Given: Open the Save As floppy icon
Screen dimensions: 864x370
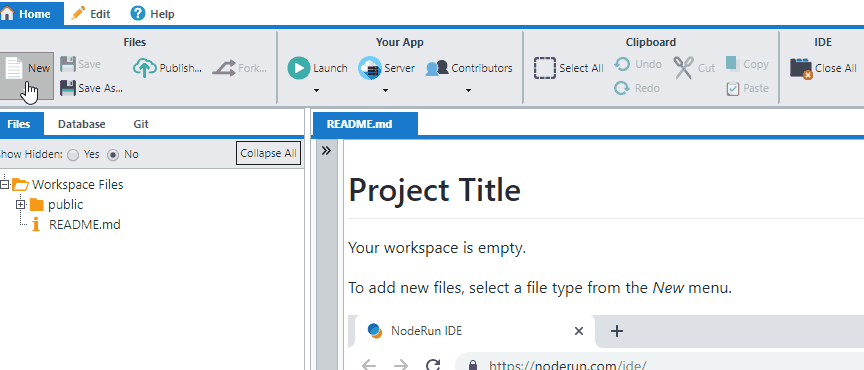Looking at the screenshot, I should tap(67, 88).
